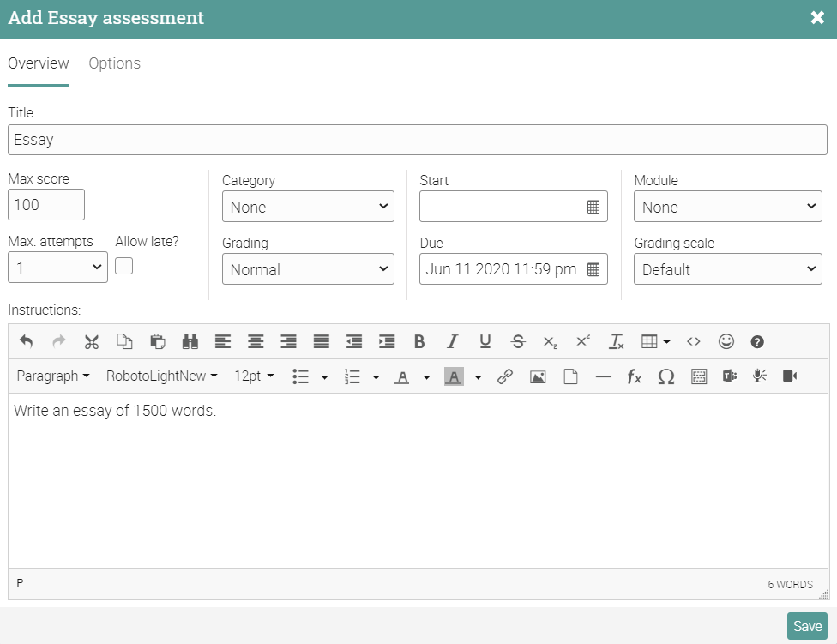Open source code view icon

[694, 341]
